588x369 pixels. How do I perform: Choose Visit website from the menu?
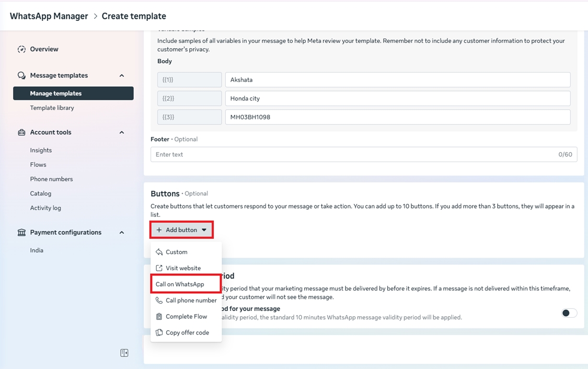(183, 268)
